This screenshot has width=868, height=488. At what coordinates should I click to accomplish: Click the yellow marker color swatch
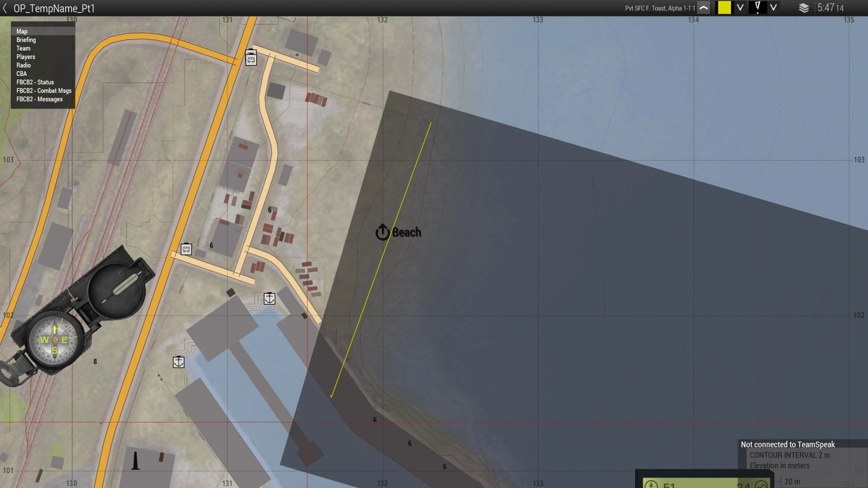(x=724, y=8)
